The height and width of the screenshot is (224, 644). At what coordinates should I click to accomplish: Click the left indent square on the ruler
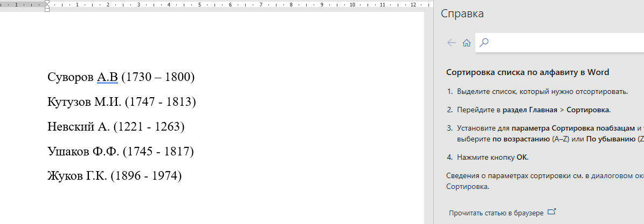tap(47, 10)
